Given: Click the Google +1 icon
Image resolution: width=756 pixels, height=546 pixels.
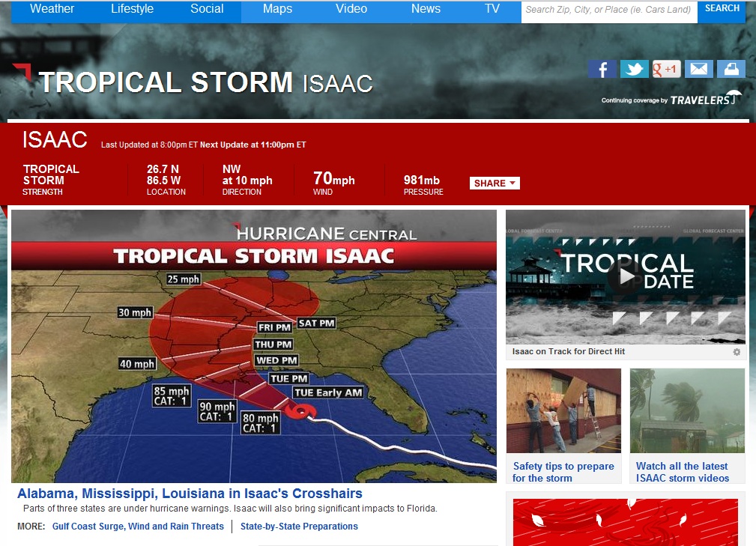Looking at the screenshot, I should click(666, 69).
